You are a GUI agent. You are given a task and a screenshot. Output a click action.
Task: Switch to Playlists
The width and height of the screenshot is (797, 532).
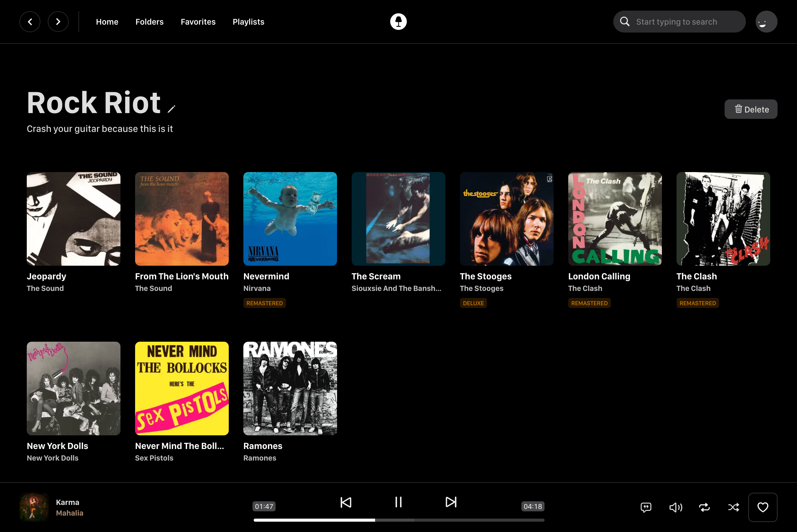pyautogui.click(x=249, y=22)
